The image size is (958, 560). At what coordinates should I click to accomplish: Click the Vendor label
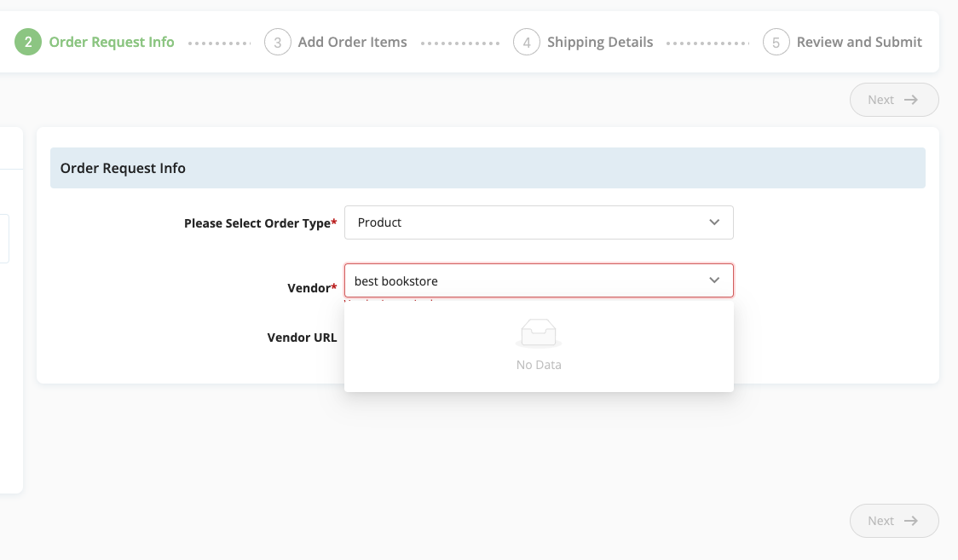point(312,288)
